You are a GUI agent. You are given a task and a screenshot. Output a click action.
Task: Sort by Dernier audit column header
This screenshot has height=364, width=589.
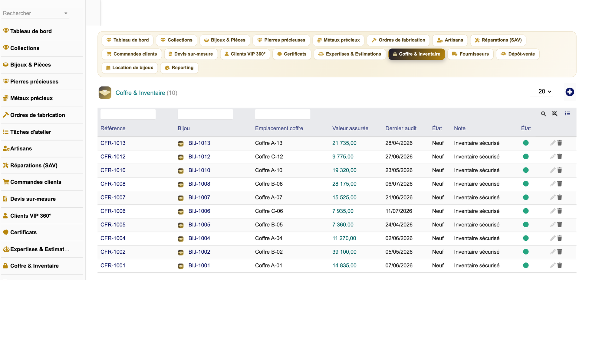[x=401, y=128]
